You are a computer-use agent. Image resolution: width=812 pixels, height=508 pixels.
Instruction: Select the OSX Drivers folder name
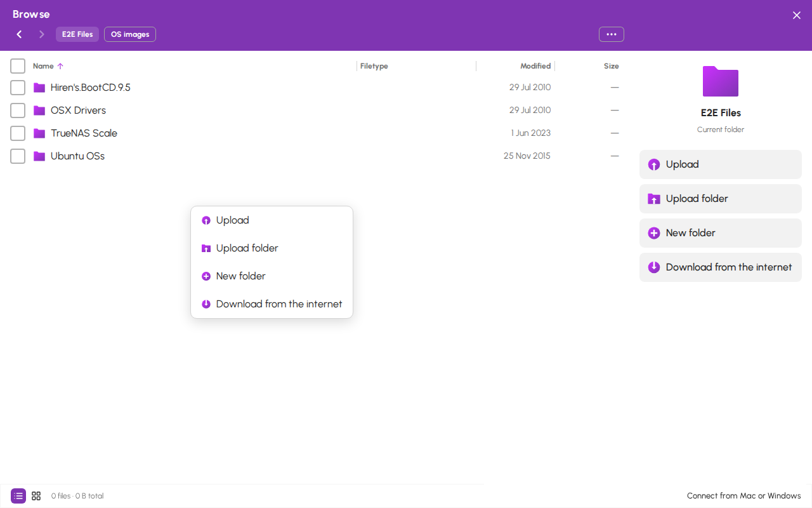click(x=79, y=110)
